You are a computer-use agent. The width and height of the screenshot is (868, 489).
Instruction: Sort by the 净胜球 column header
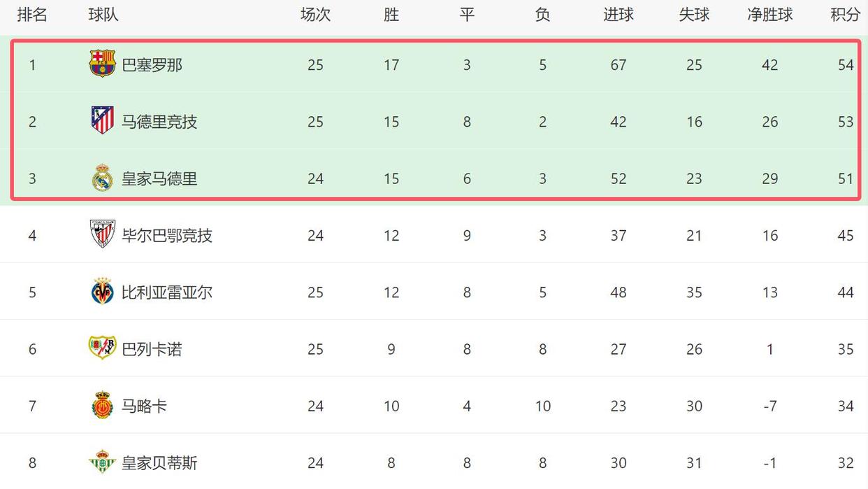tap(770, 15)
